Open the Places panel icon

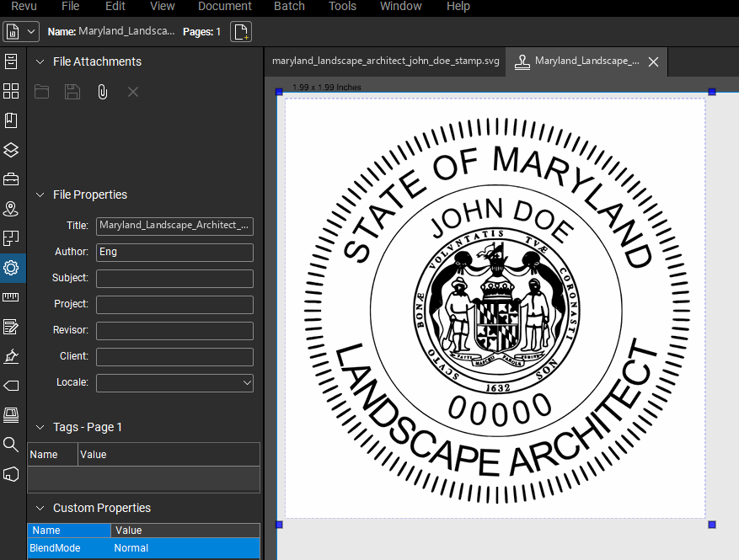[x=11, y=209]
